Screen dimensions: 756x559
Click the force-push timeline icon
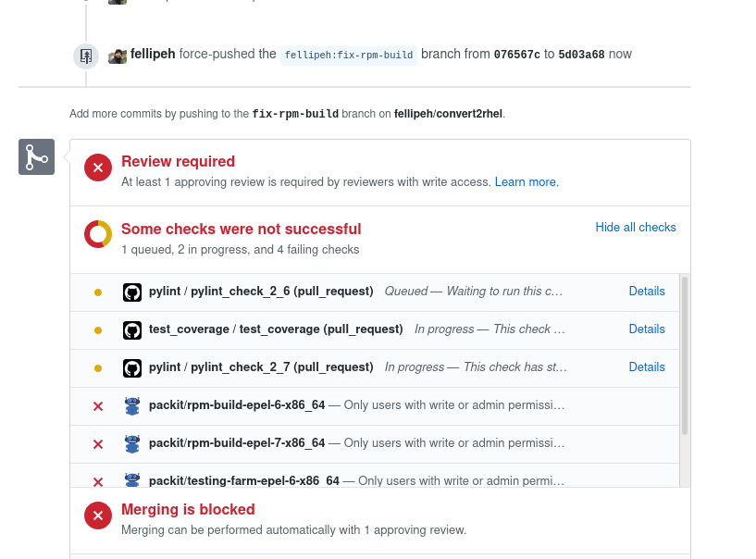pos(86,56)
